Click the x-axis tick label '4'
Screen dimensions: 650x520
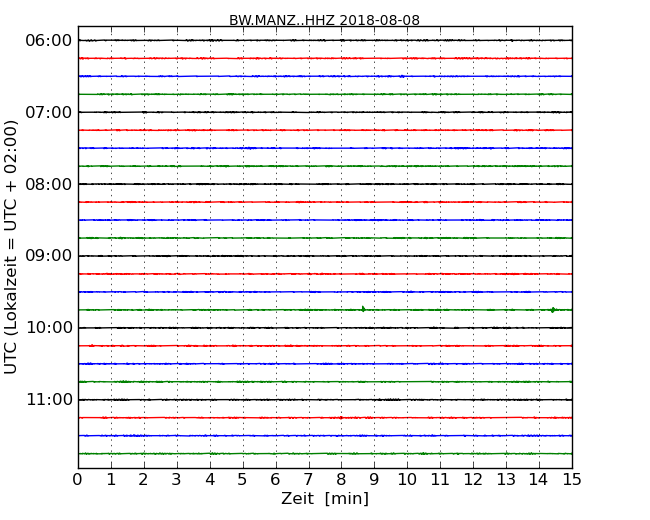point(210,480)
